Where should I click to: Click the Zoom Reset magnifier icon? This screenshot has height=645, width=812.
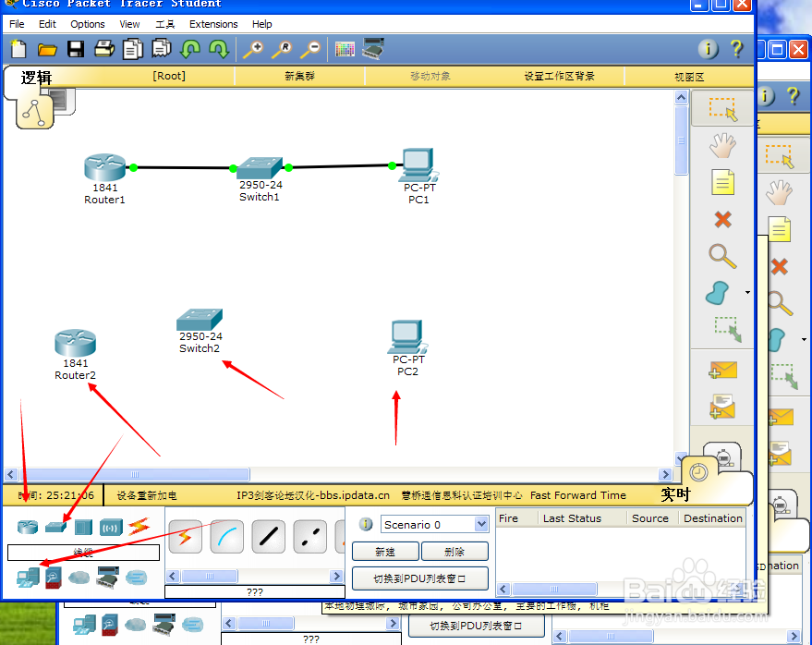tap(283, 49)
